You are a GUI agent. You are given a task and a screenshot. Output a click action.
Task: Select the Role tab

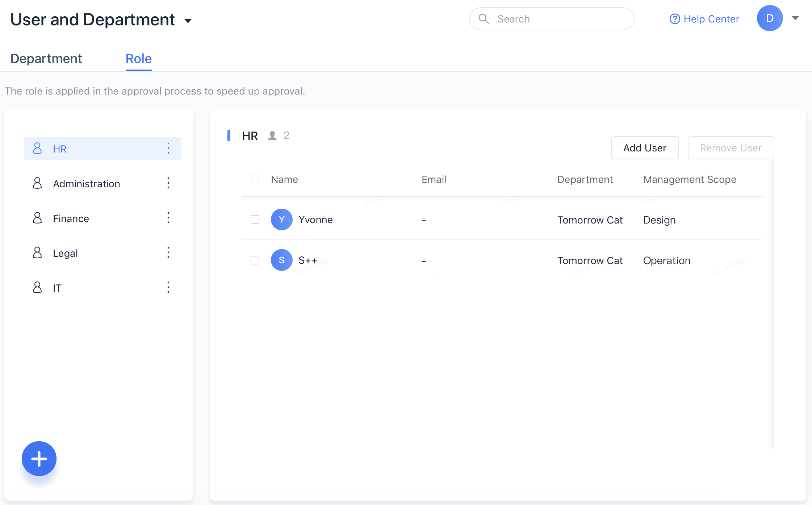[138, 59]
